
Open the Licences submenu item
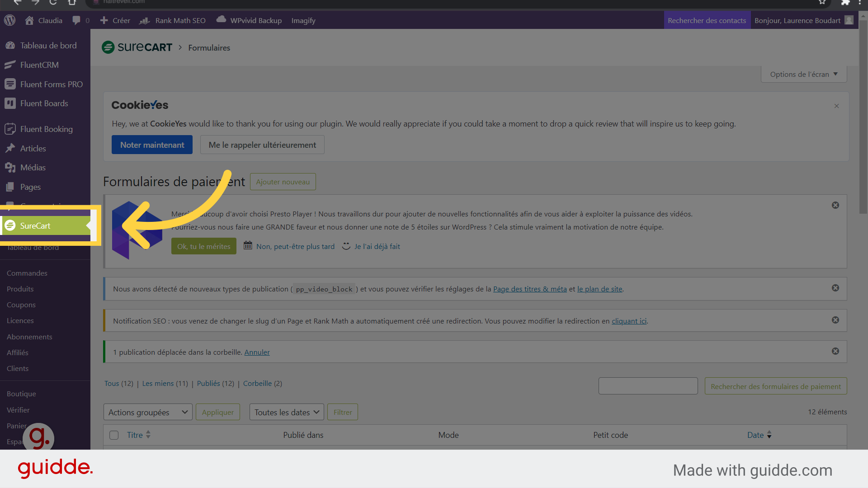[20, 320]
